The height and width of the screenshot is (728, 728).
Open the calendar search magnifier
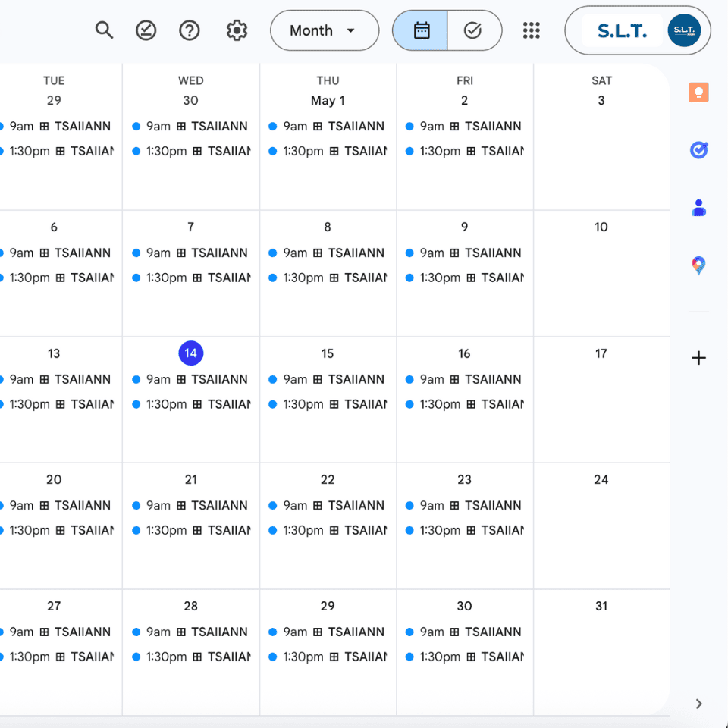(x=104, y=30)
